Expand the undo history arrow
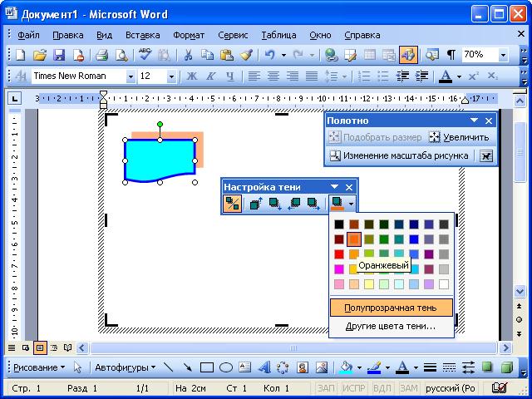Screen dimensions: 532x399 [283, 55]
